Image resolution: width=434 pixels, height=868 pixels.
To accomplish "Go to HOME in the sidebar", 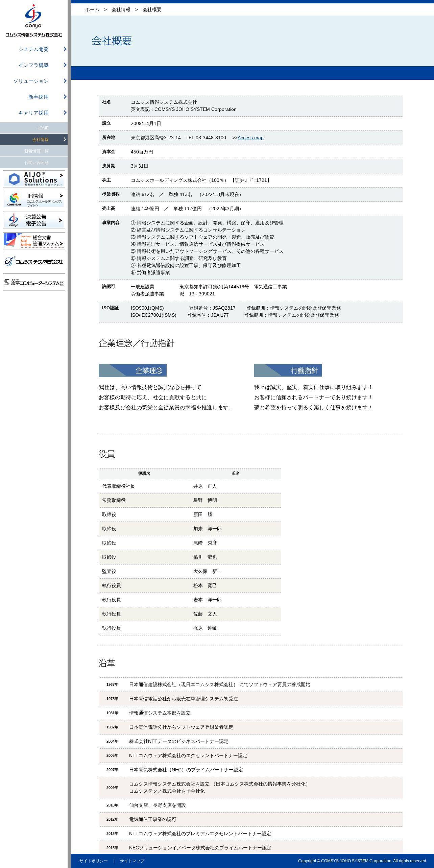I will pos(34,128).
